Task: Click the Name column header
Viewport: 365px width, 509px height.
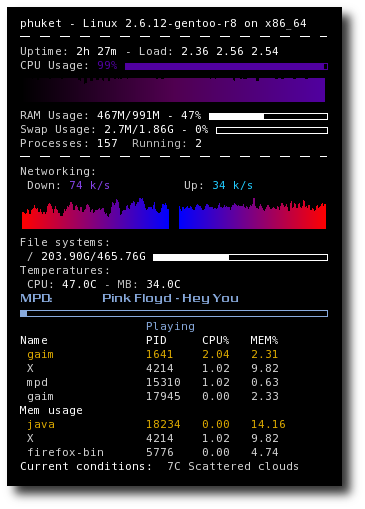Action: point(34,340)
